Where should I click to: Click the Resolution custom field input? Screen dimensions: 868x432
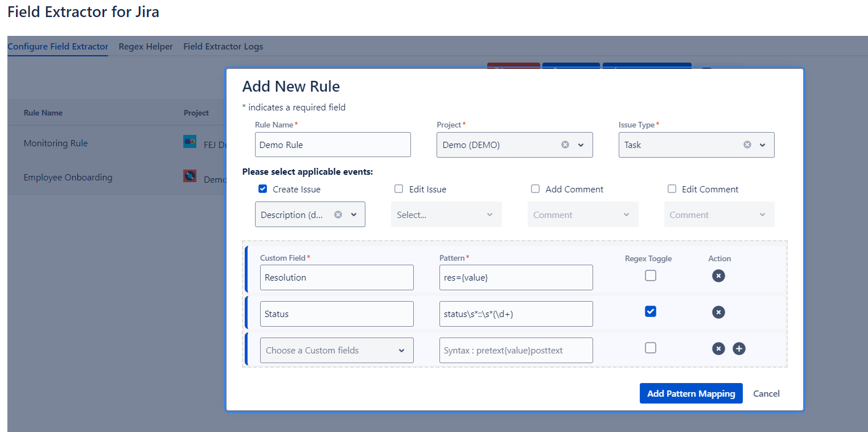coord(337,277)
